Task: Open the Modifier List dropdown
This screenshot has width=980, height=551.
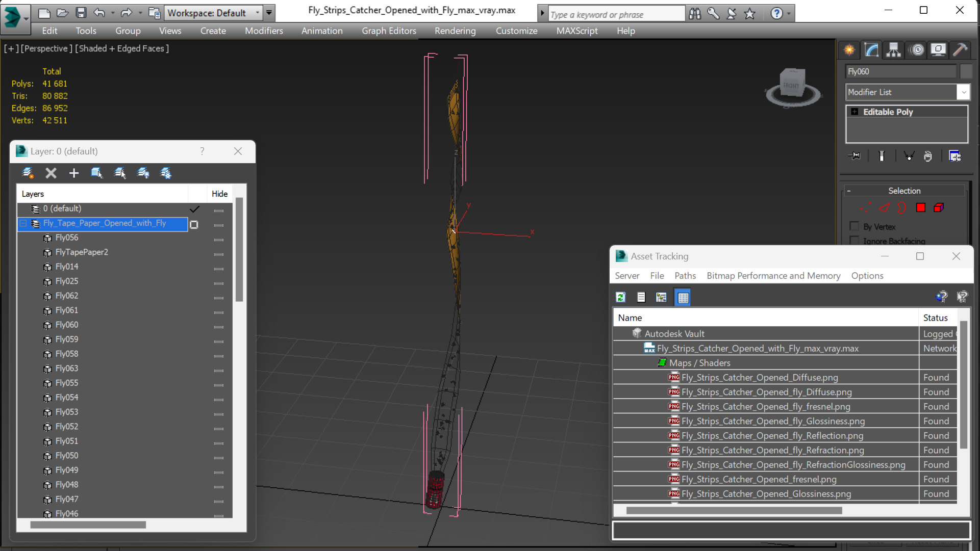Action: click(x=963, y=92)
